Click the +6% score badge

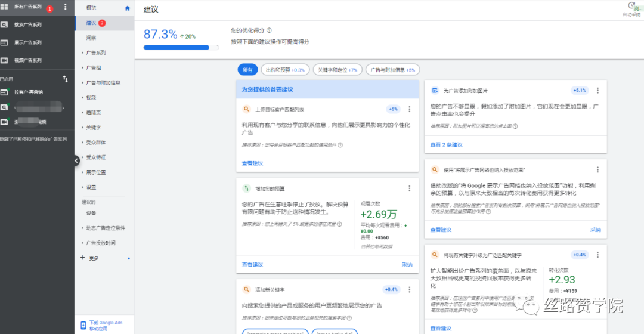click(x=393, y=109)
